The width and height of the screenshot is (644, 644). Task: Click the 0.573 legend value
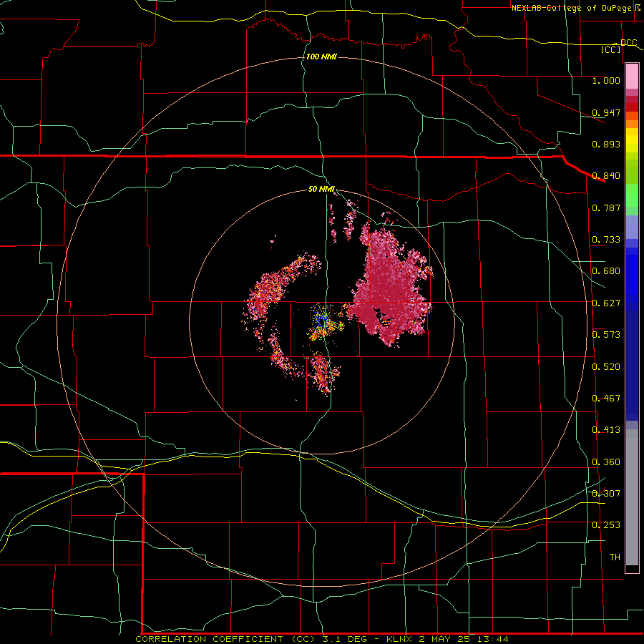coord(606,335)
